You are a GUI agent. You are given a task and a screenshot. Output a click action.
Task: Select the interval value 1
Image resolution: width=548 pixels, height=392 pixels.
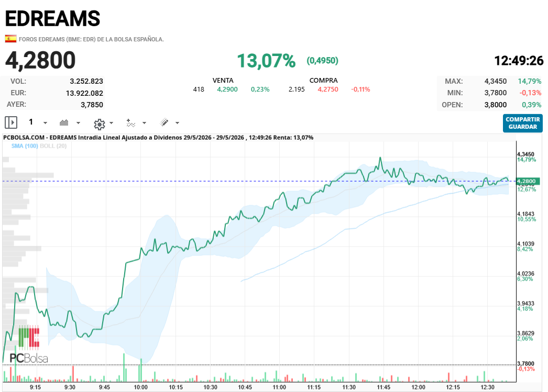[x=31, y=122]
